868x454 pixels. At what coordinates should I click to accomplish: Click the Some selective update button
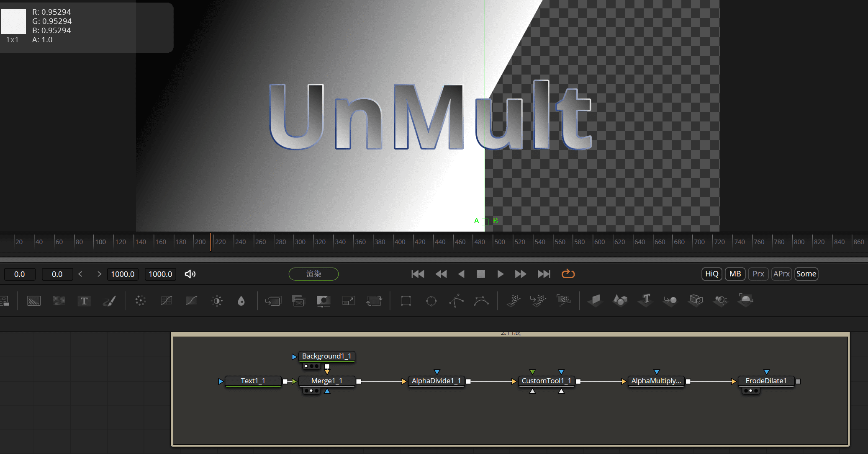coord(806,274)
